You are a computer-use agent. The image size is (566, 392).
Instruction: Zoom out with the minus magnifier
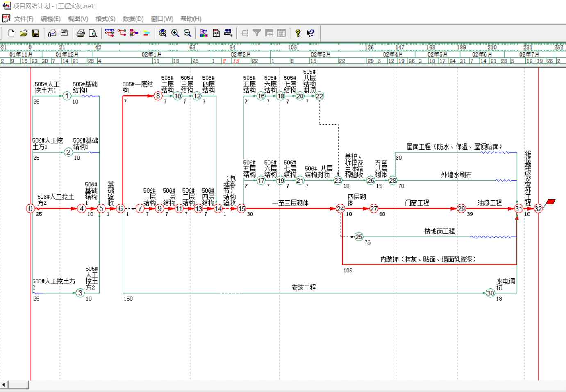tap(187, 33)
